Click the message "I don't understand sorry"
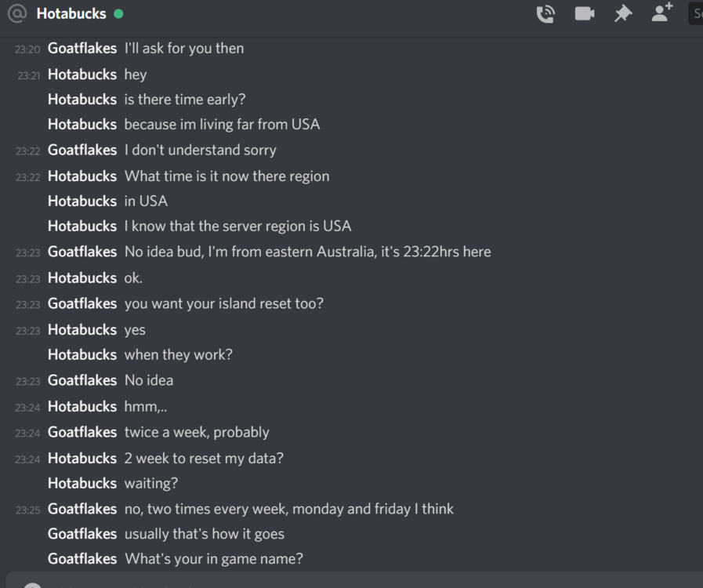Viewport: 703px width, 588px height. pos(200,150)
